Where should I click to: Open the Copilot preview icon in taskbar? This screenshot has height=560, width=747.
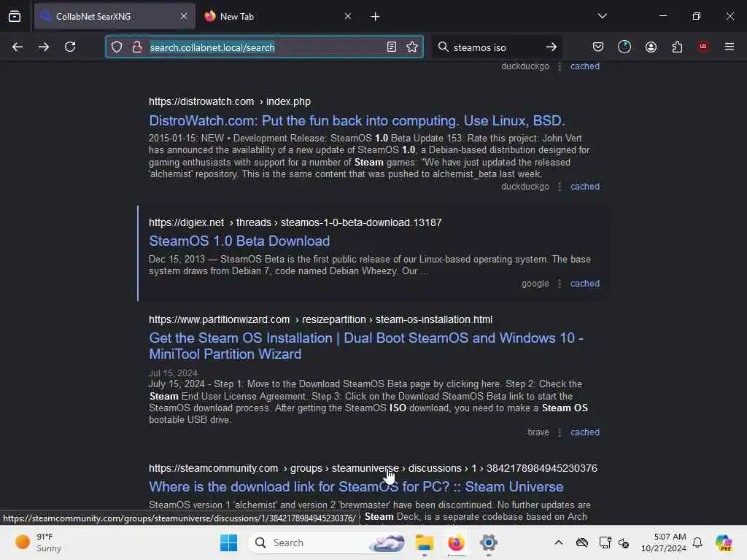(x=724, y=542)
